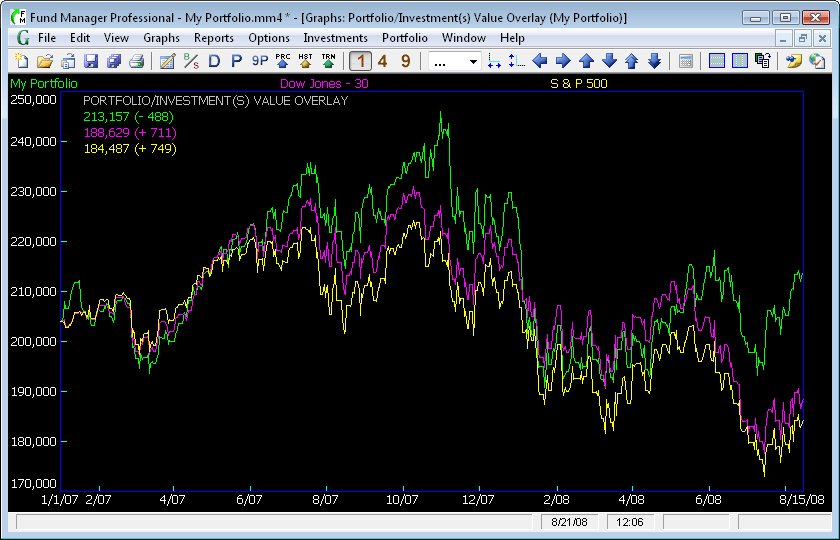The width and height of the screenshot is (840, 540).
Task: Switch to four-graph layout button 4
Action: click(382, 61)
